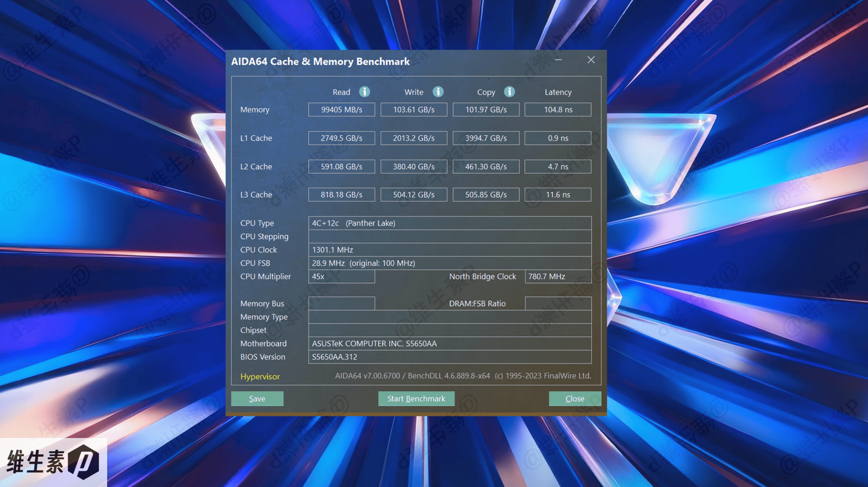Click the Hypervisor label
The height and width of the screenshot is (487, 868).
tap(260, 377)
